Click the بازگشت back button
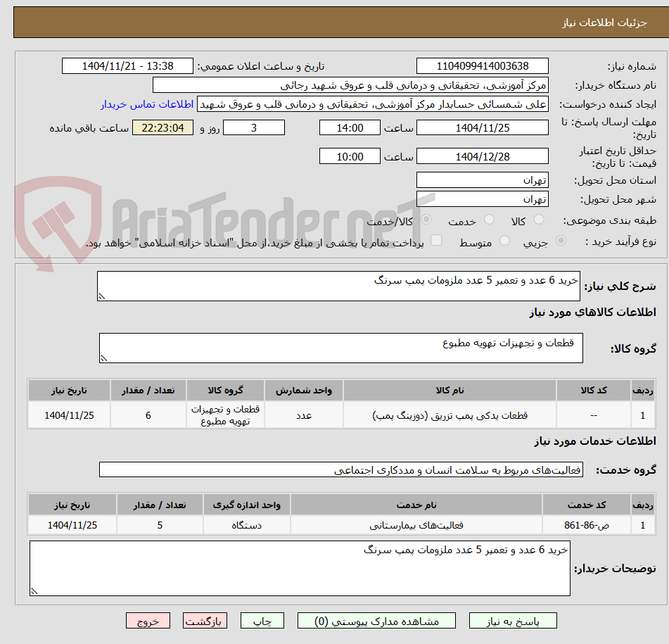 click(205, 621)
